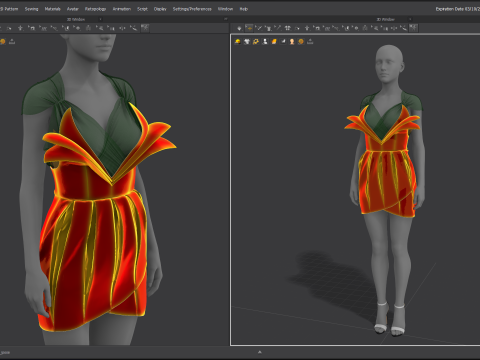This screenshot has height=360, width=480.
Task: Click the orange sphere icon in right window
Action: 301,41
